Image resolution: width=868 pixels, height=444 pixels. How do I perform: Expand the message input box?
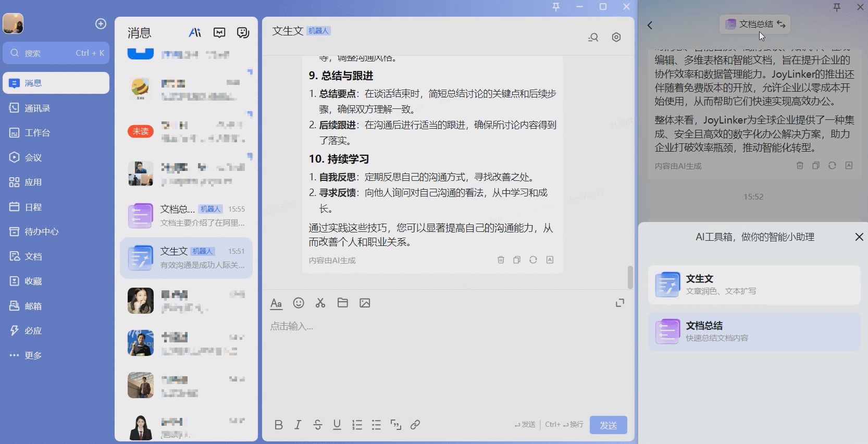coord(620,303)
